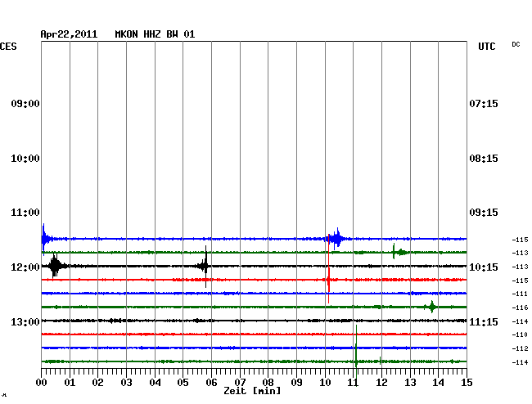532x404 pixels.
Task: Select the 11:15 UTC time label
Action: tap(484, 321)
